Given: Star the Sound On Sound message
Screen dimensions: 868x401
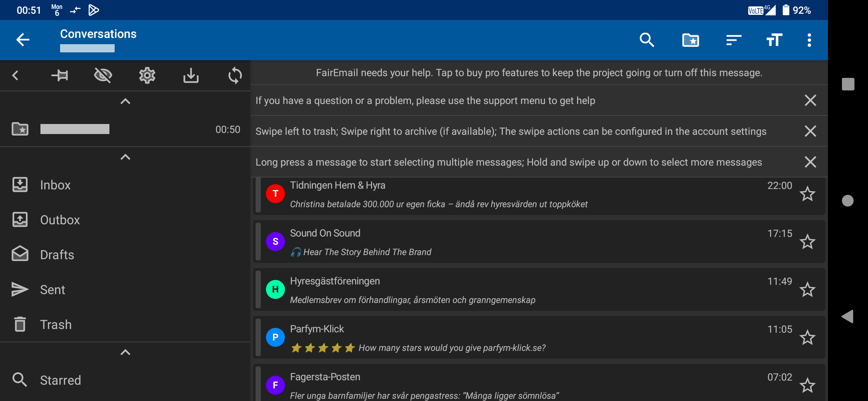Looking at the screenshot, I should point(807,242).
